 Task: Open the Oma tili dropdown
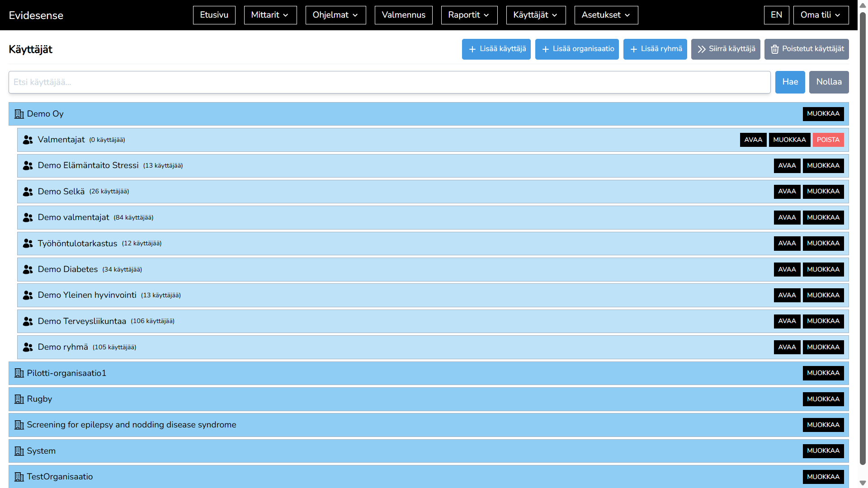821,15
